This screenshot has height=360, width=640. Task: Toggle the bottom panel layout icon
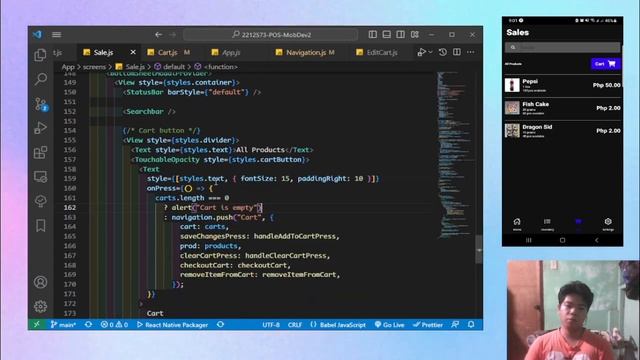(387, 35)
